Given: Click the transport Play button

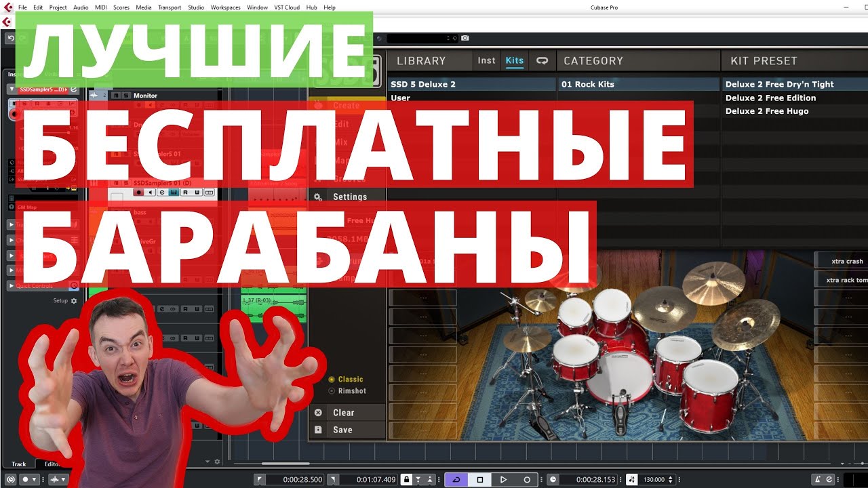Looking at the screenshot, I should 503,479.
